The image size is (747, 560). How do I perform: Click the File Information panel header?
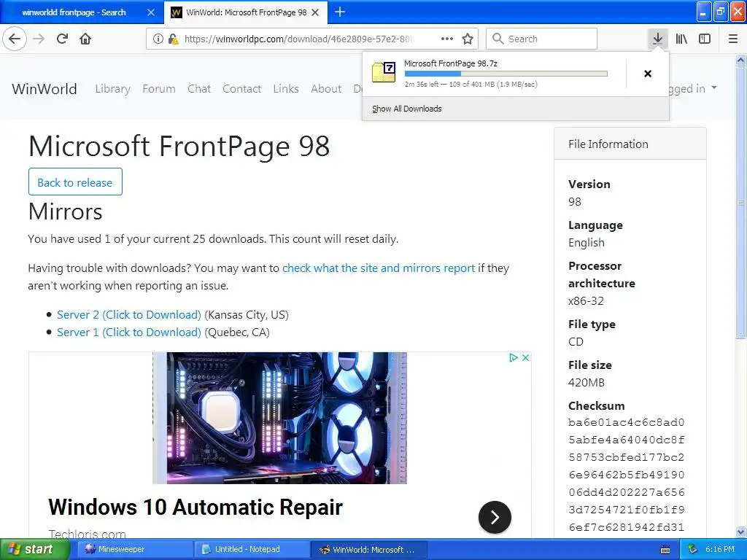click(630, 144)
